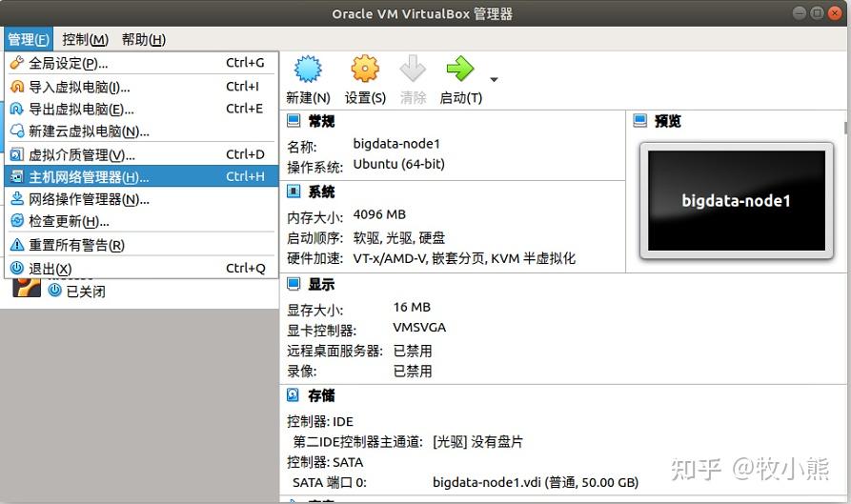Click [光驱] 没有盘片 optical drive entry

pos(477,442)
